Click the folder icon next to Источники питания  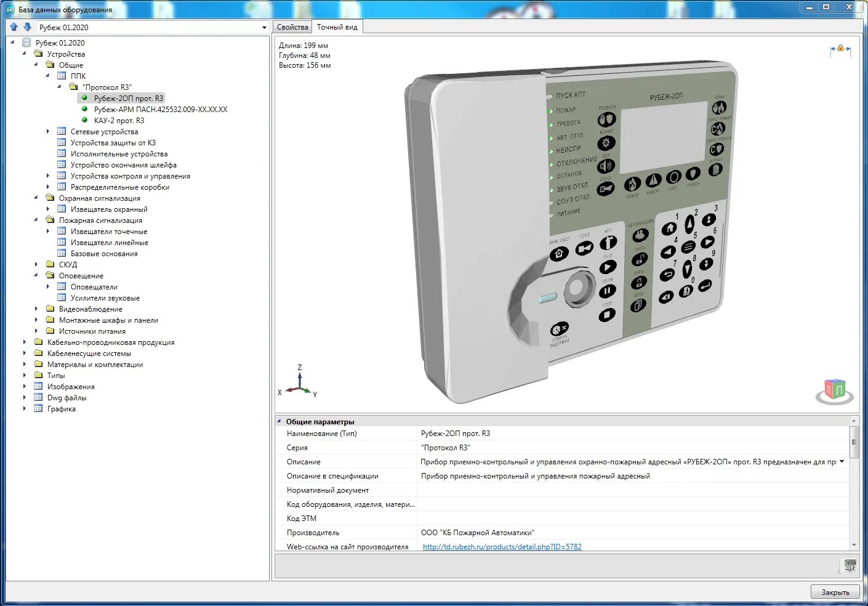click(50, 331)
